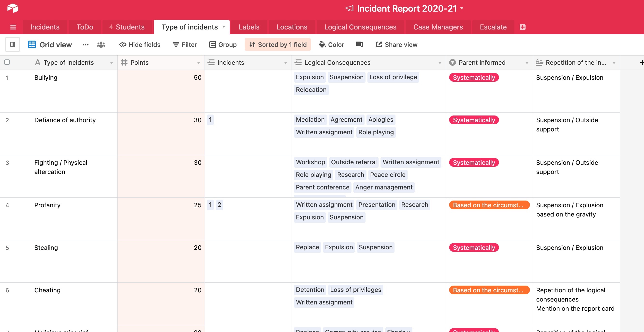The image size is (644, 332).
Task: Click linked record 1 in Defiance row
Action: pyautogui.click(x=210, y=120)
